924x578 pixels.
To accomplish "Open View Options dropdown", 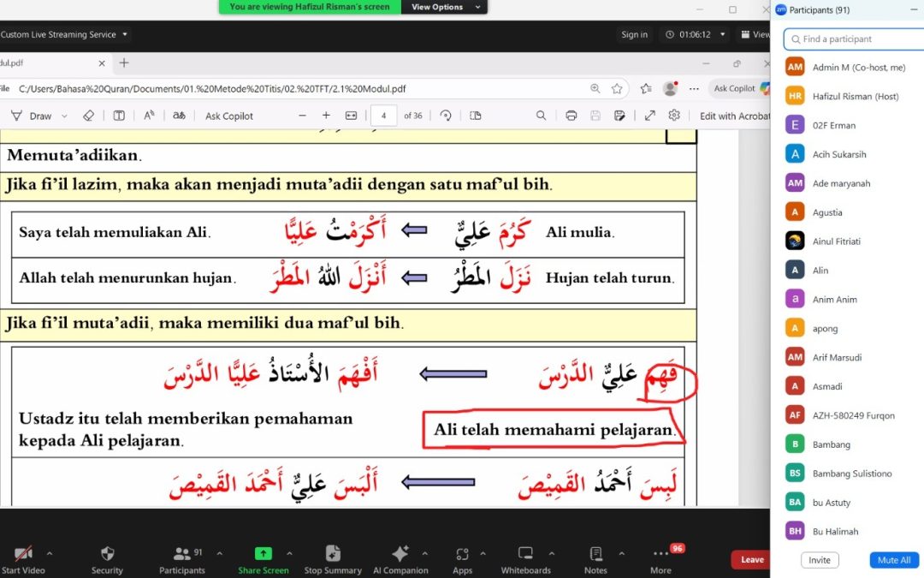I will 444,7.
